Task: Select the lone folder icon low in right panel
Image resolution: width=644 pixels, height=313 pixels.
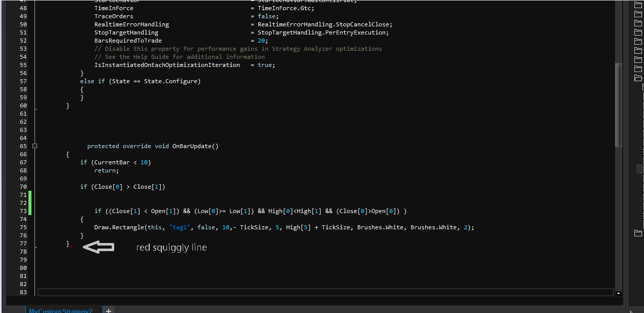Action: [638, 233]
